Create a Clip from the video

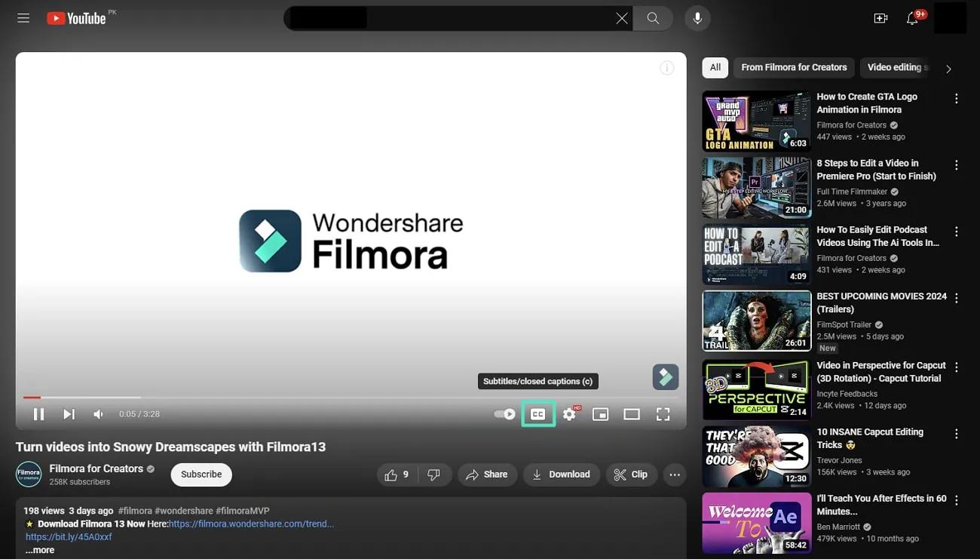click(x=631, y=475)
